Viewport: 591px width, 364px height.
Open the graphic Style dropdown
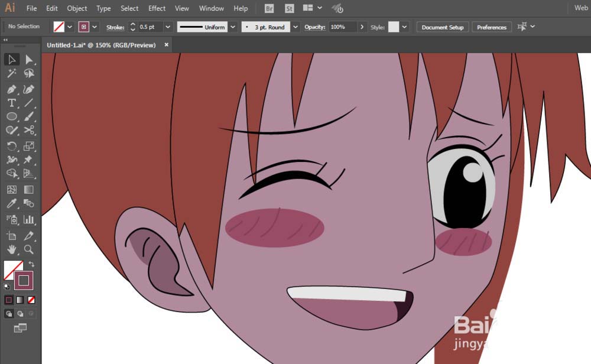[404, 27]
